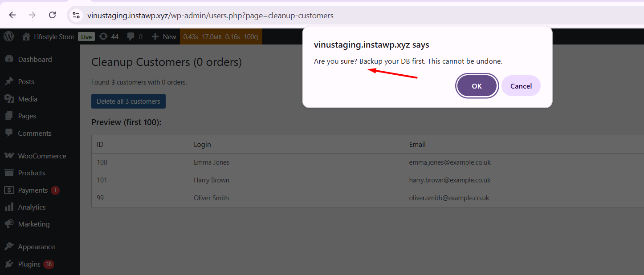Open the New content menu
644x275 pixels.
(164, 36)
